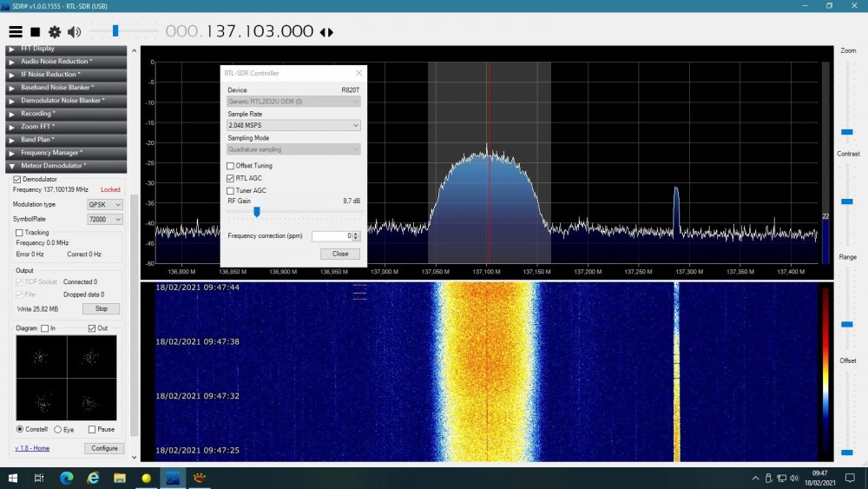Launch Microsoft Edge from the taskbar
This screenshot has width=868, height=489.
67,478
